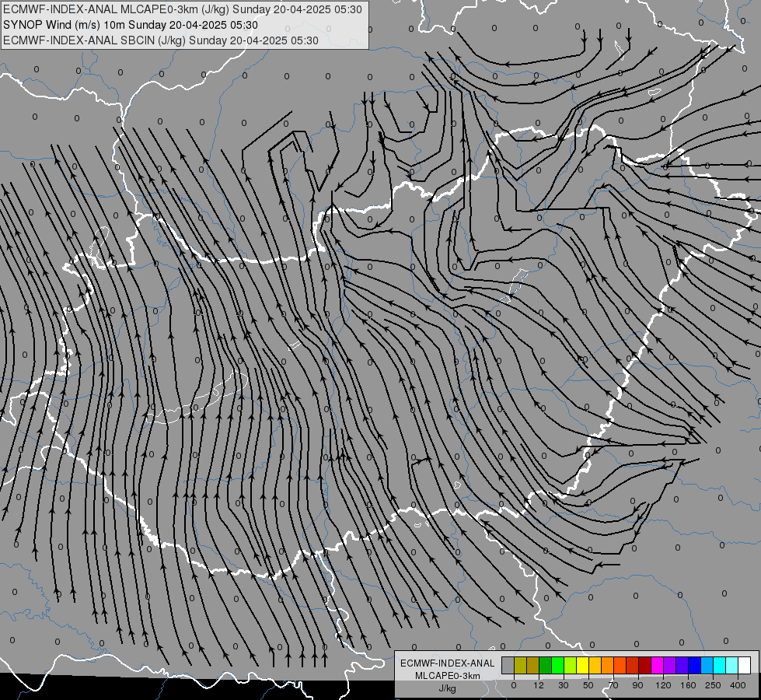
Task: Click the legend tick label '70'
Action: (613, 685)
